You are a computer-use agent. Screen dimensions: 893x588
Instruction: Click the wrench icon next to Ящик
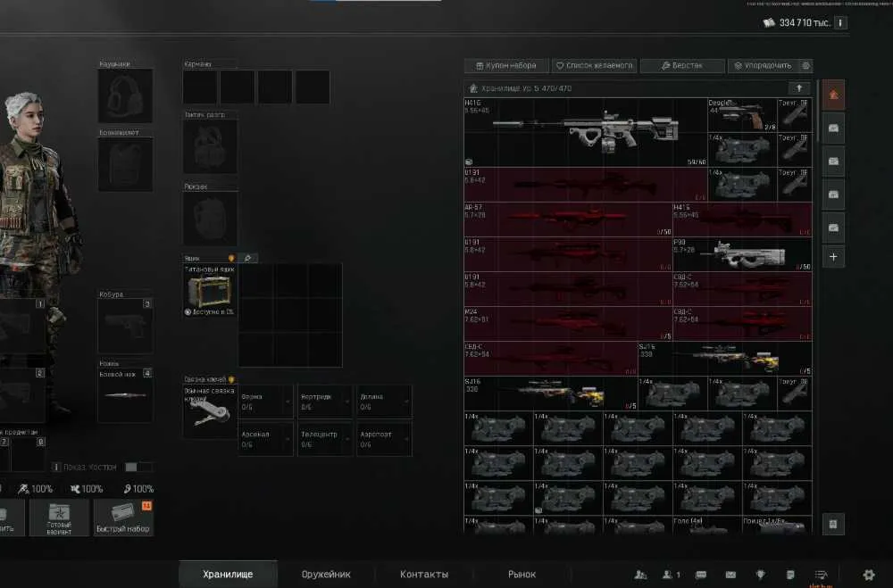coord(247,259)
